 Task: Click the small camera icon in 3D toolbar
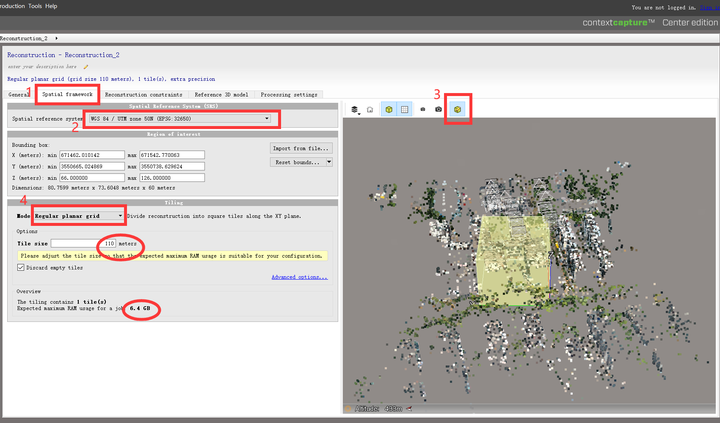click(423, 109)
